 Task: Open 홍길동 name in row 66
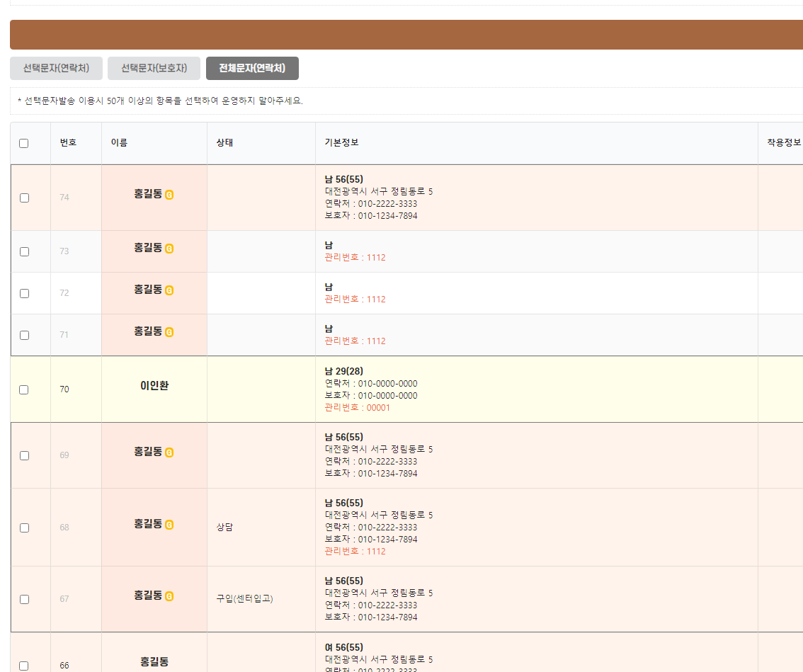[x=154, y=662]
